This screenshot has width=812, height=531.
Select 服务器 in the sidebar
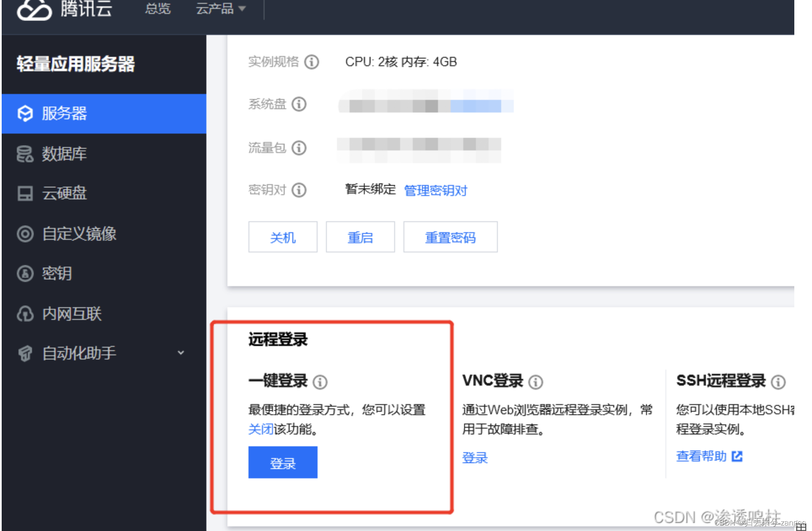tap(104, 114)
